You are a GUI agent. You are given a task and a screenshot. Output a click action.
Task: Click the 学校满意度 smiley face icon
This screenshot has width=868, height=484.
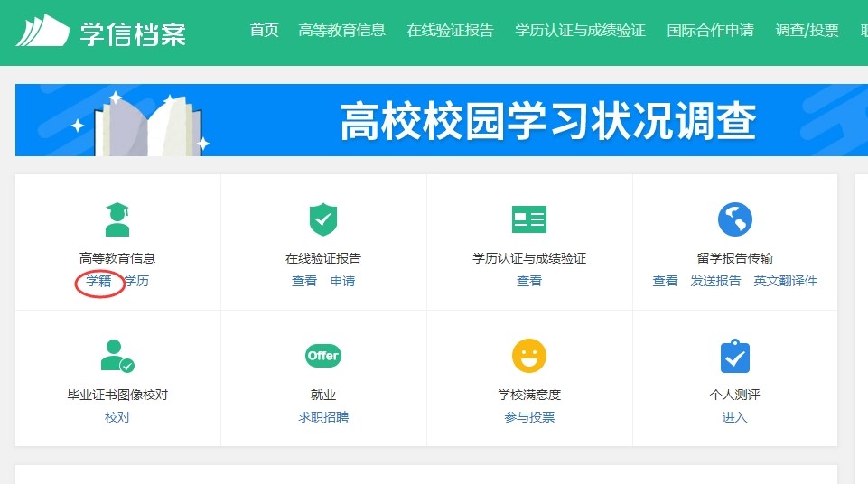point(529,356)
